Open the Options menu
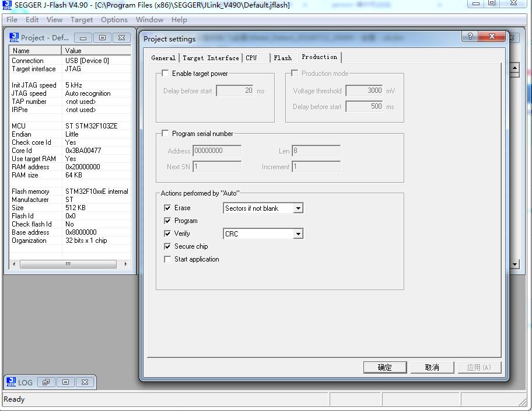This screenshot has width=532, height=411. (114, 20)
